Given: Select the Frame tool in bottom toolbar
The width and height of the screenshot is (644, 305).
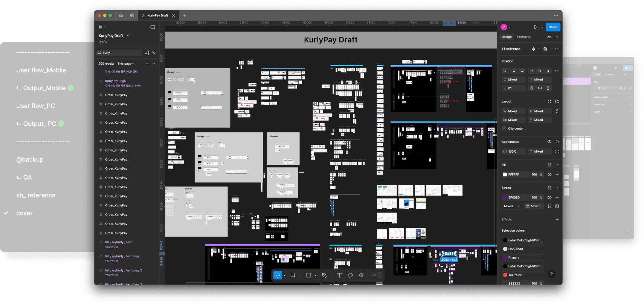Looking at the screenshot, I should point(293,275).
